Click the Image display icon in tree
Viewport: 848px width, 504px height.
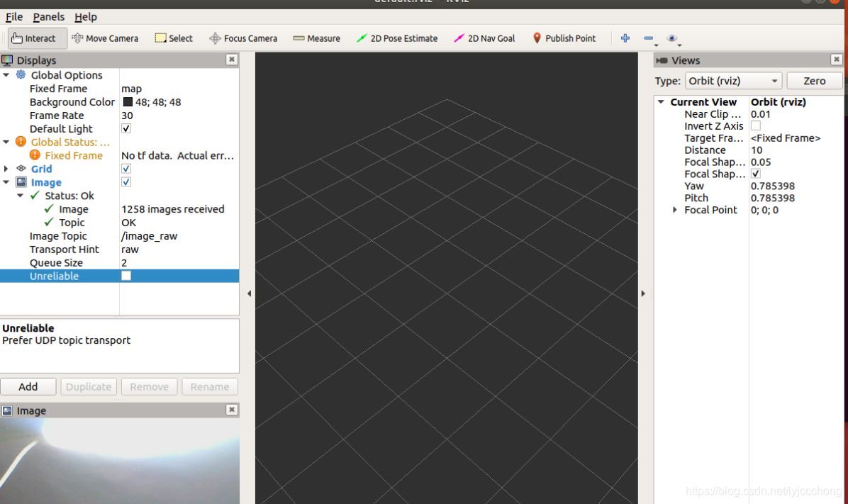(21, 182)
